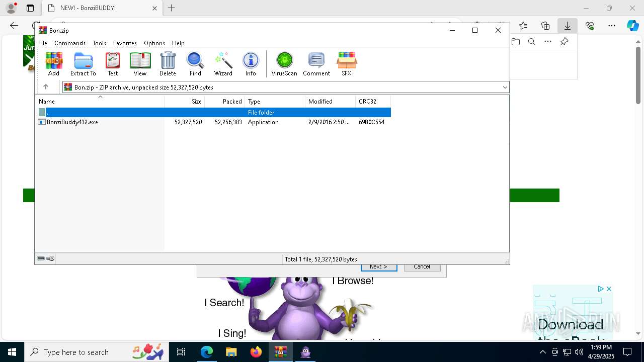
Task: Open File Explorer from taskbar
Action: (x=231, y=352)
